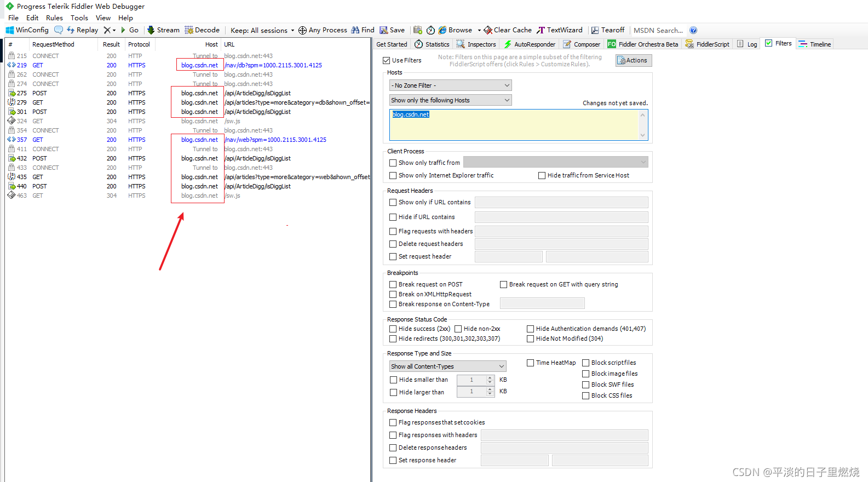Click the camera screenshot icon

coord(418,30)
